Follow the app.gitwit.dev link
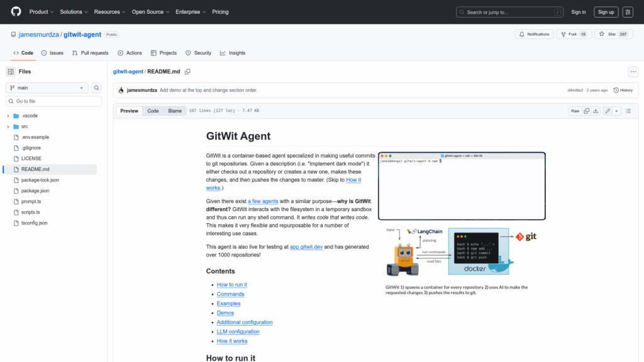644x362 pixels. (306, 247)
